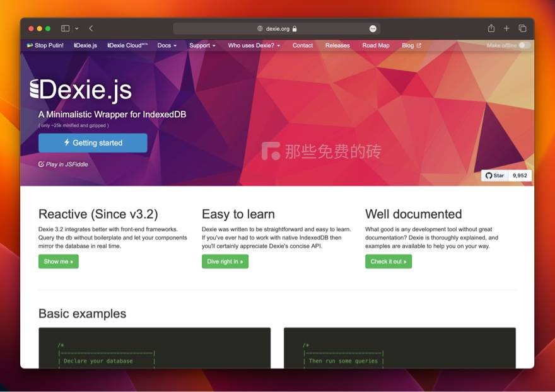
Task: Click the Basic examples heading
Action: coord(82,313)
